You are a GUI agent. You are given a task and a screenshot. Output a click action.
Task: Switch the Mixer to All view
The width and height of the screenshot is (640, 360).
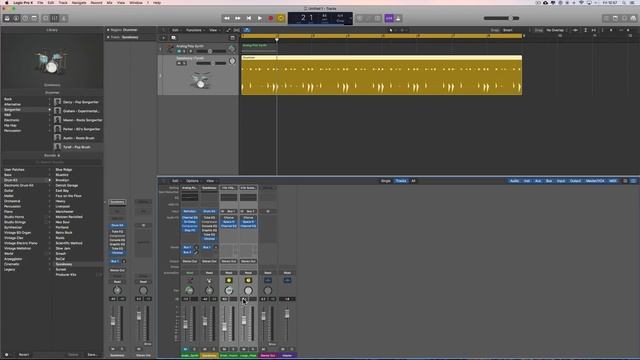413,181
